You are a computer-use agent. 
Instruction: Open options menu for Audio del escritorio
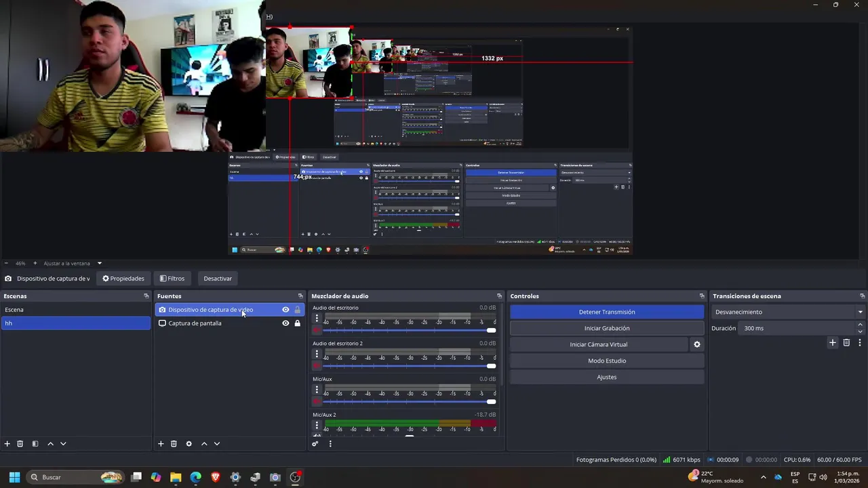point(317,318)
